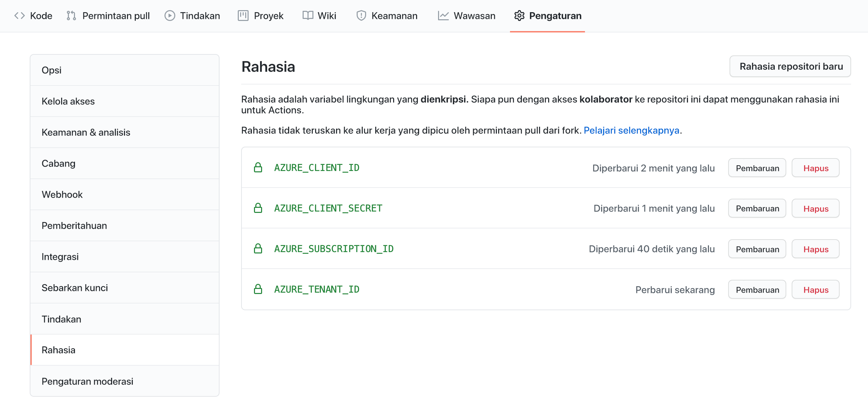
Task: Select Kelola akses from the sidebar
Action: tap(68, 101)
